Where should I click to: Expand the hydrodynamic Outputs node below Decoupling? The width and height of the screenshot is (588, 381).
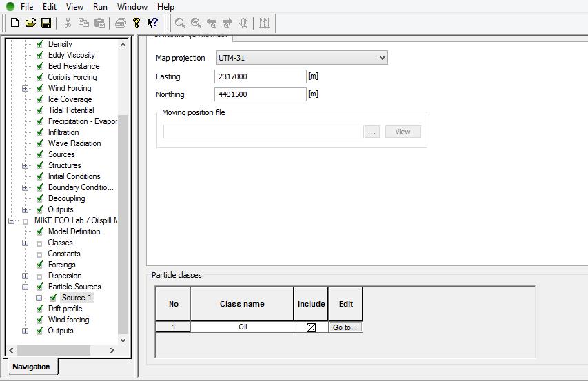tap(25, 210)
